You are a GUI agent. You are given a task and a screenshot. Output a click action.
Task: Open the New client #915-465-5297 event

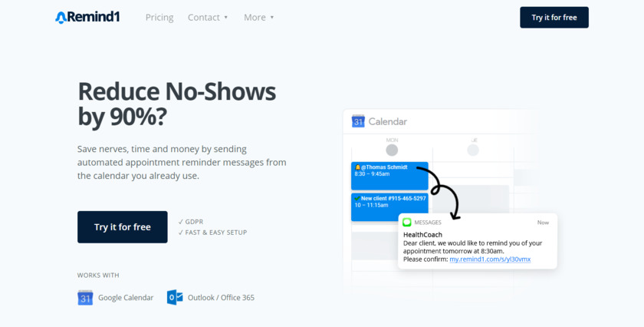[x=389, y=207]
